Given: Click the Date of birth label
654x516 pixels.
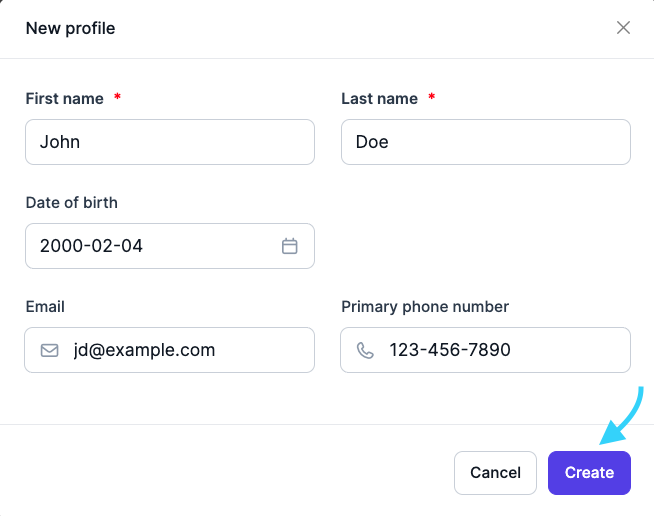Looking at the screenshot, I should [71, 202].
